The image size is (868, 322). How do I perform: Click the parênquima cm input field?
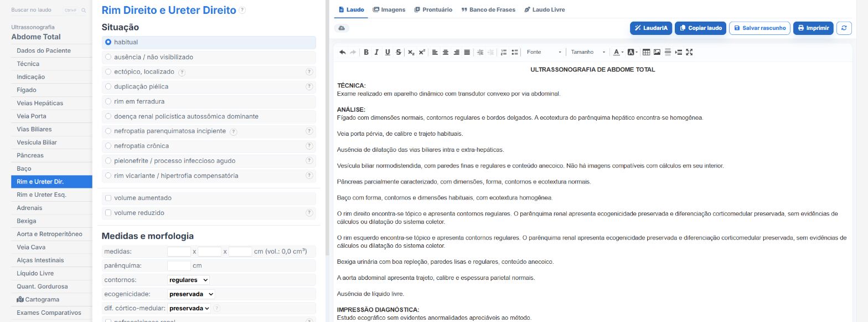[179, 265]
